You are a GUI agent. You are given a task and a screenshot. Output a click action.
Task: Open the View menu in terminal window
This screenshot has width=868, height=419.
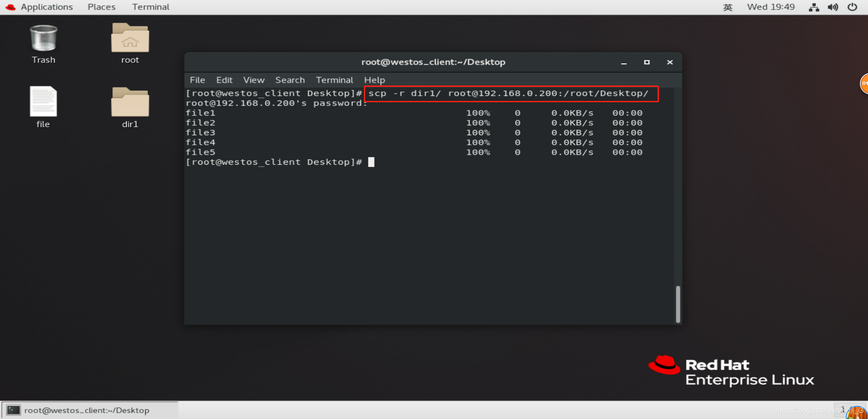(254, 80)
